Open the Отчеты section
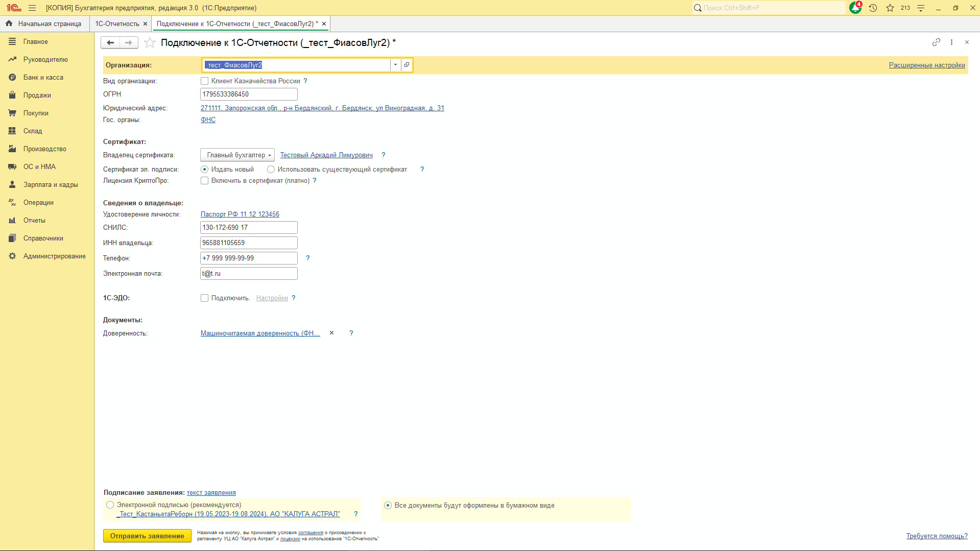Viewport: 980px width, 551px height. [x=34, y=220]
